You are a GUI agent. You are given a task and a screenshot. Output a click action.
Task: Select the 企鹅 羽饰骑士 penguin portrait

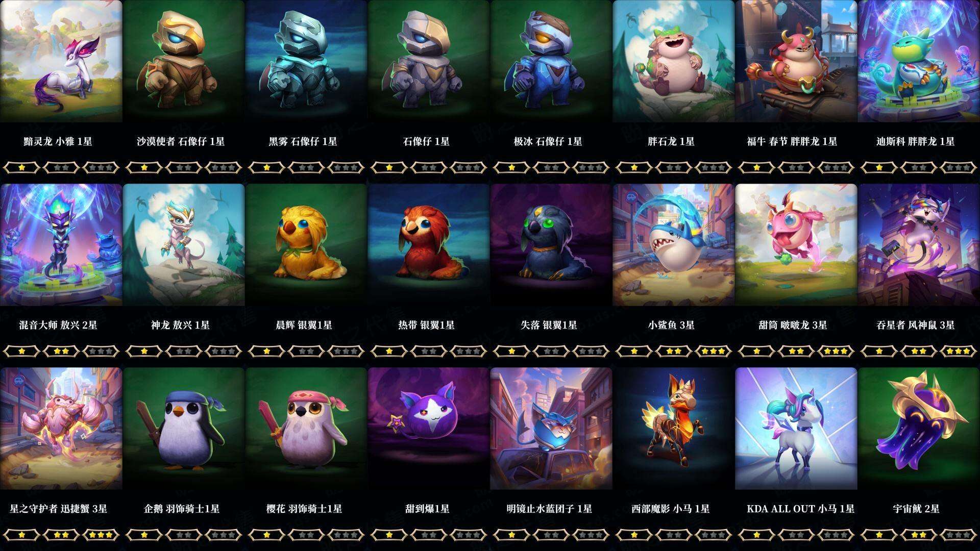pos(184,429)
